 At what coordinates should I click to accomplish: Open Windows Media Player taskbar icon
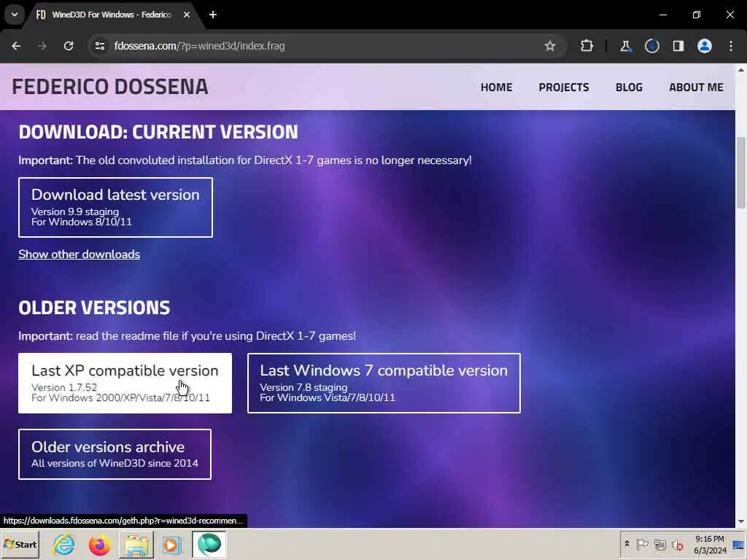pos(171,544)
